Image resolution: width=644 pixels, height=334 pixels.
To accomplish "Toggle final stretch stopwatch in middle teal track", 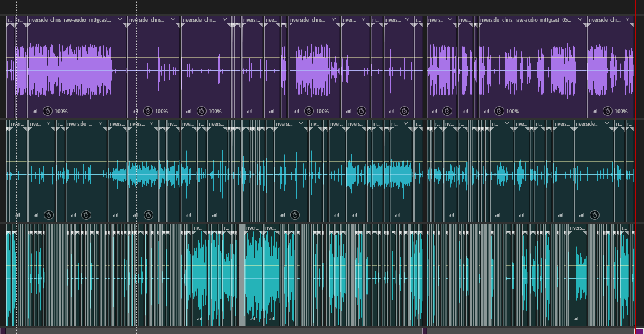I will tap(594, 214).
